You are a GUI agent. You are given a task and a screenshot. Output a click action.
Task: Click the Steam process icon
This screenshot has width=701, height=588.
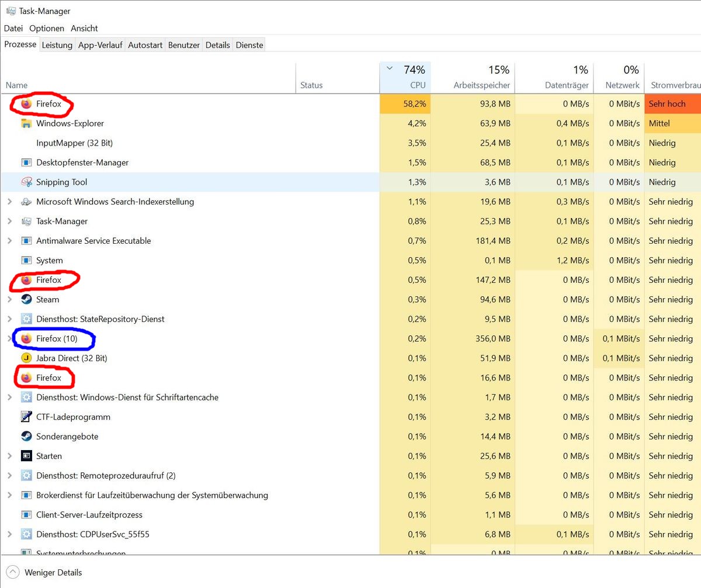tap(26, 299)
